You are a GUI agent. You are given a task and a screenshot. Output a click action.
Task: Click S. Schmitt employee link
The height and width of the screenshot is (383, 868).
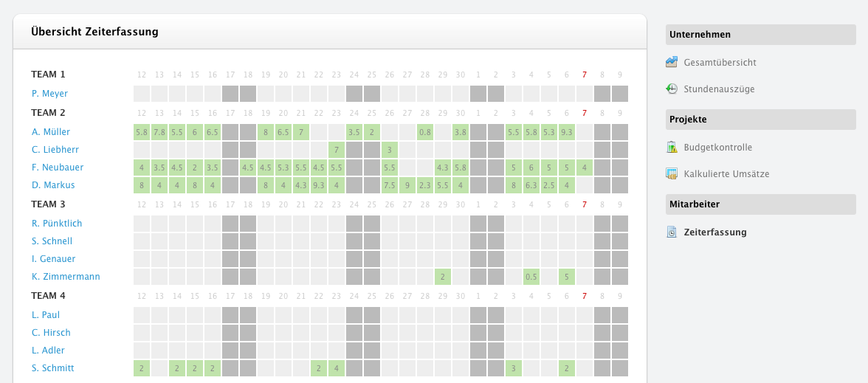click(x=52, y=368)
